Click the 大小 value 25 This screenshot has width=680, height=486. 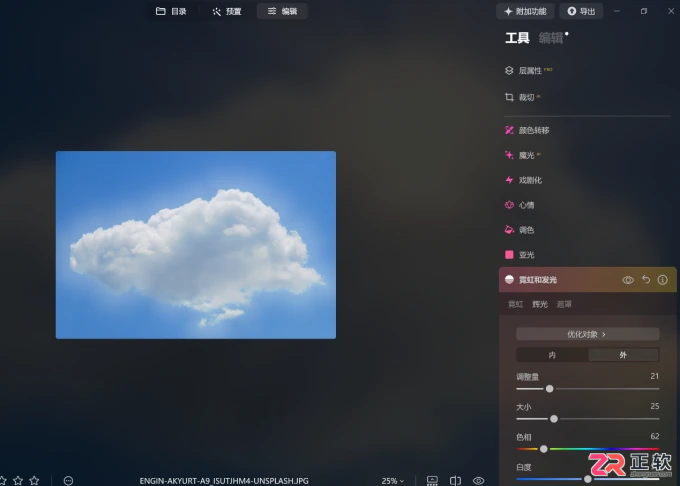[654, 406]
